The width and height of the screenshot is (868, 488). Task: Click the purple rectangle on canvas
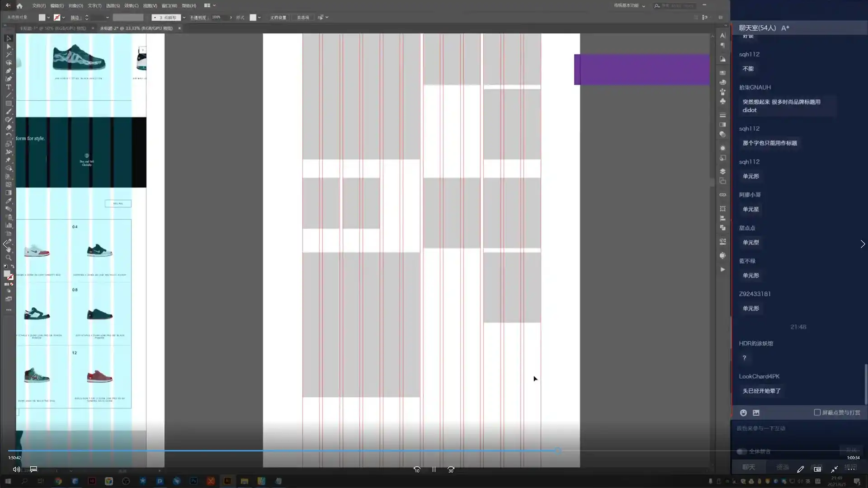coord(642,70)
